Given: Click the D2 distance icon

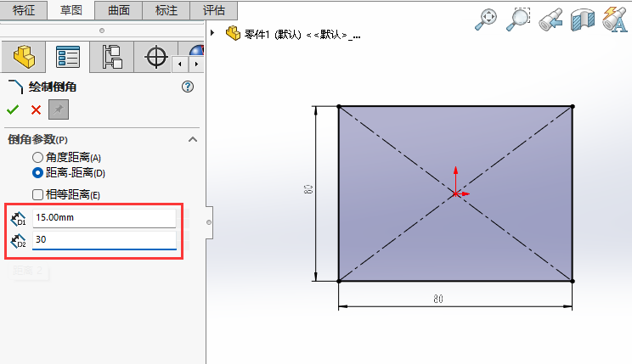Looking at the screenshot, I should tap(18, 241).
